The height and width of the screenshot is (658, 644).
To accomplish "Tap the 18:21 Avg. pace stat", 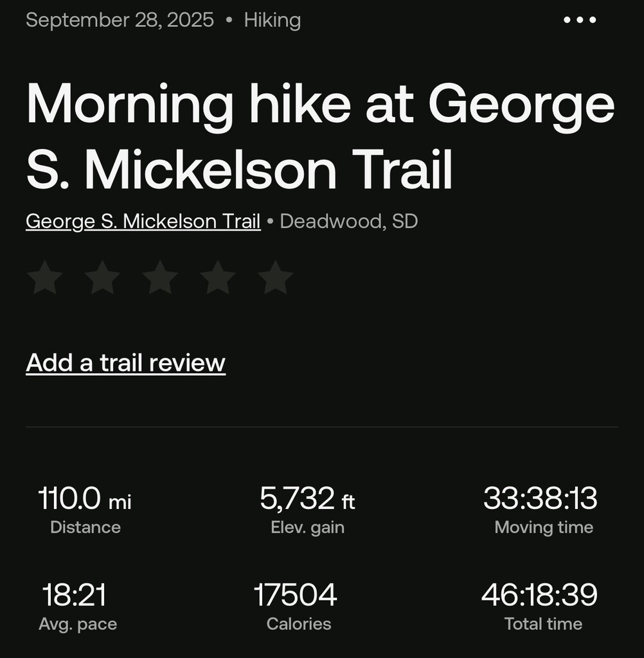I will 74,596.
